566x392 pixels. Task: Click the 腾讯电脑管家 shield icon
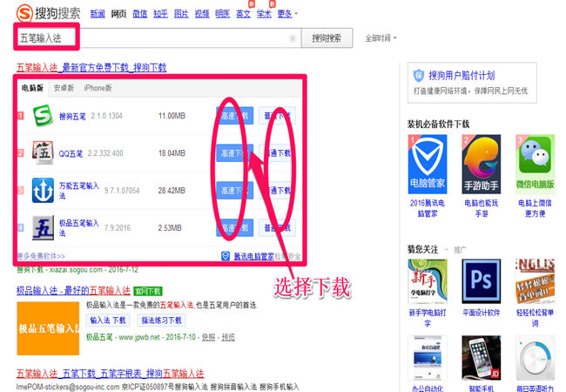pyautogui.click(x=226, y=256)
